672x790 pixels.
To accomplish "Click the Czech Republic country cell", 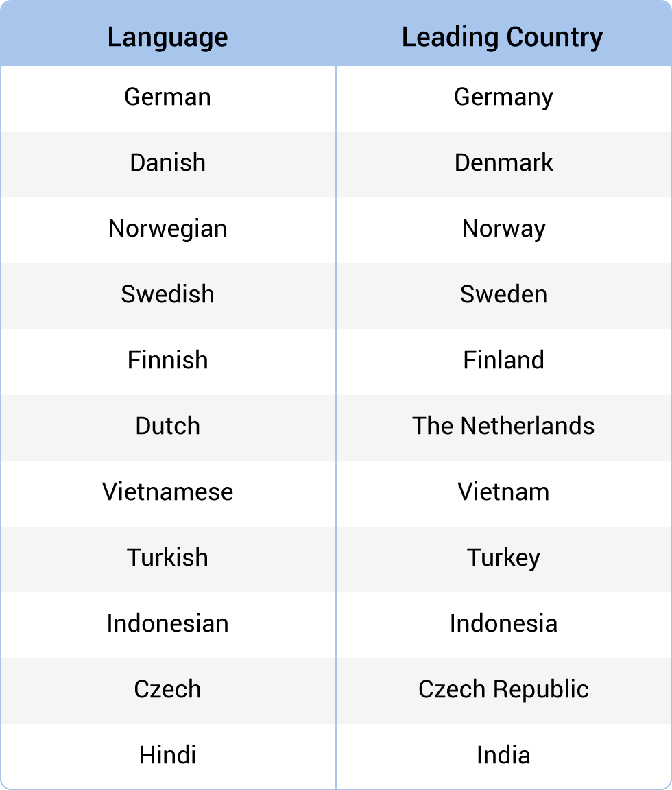I will coord(503,689).
